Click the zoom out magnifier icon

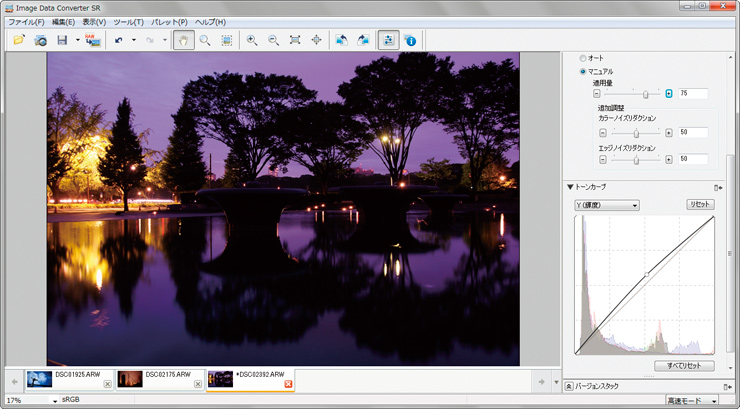[x=272, y=40]
